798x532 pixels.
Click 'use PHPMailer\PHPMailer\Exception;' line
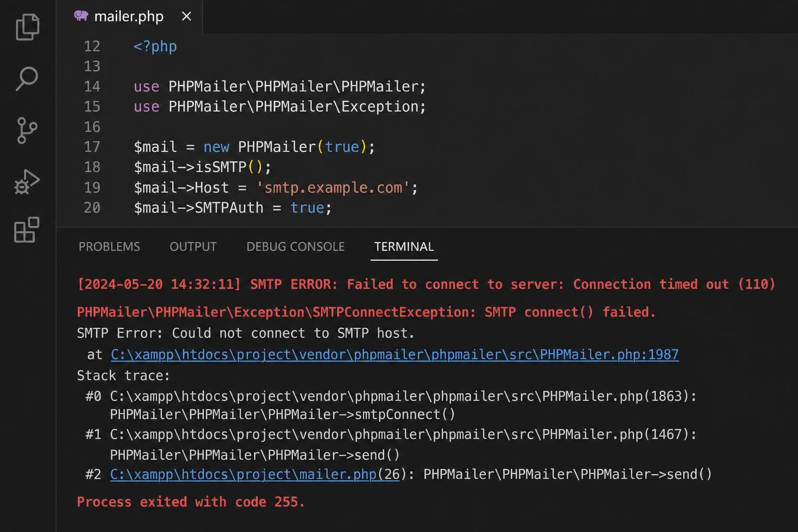(x=280, y=107)
